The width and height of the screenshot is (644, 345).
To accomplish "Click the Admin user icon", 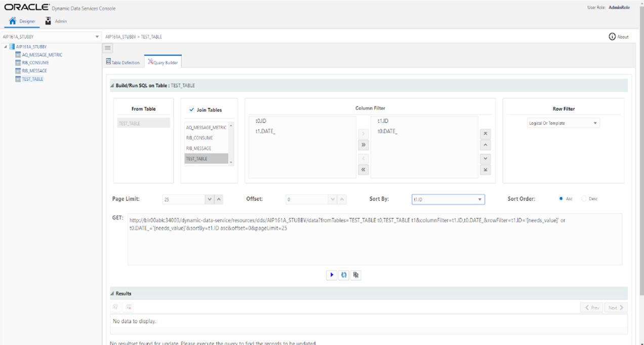I will tap(48, 21).
